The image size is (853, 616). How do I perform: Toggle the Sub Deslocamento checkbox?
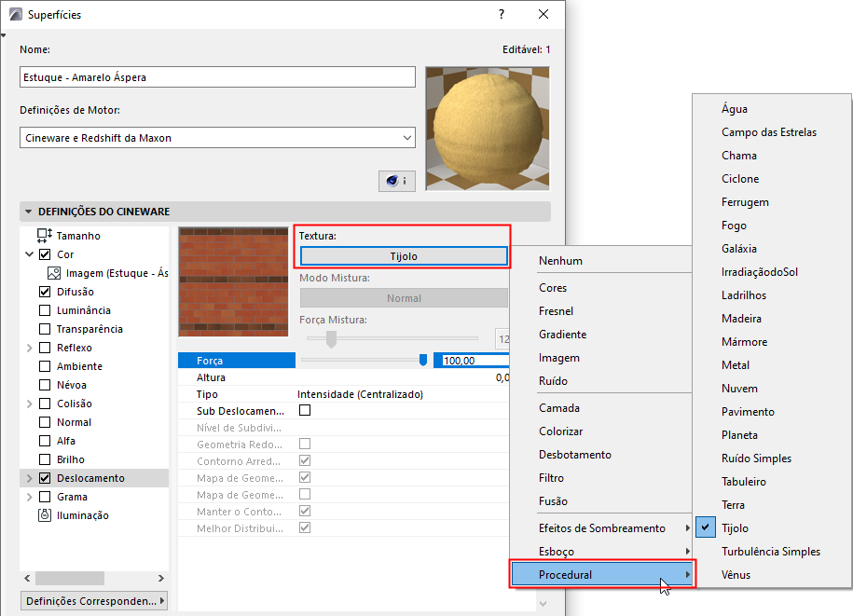(305, 410)
